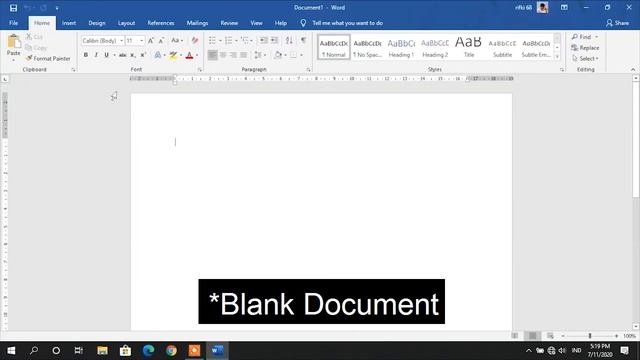Switch to the Mailings tab
This screenshot has height=360, width=640.
(x=197, y=23)
